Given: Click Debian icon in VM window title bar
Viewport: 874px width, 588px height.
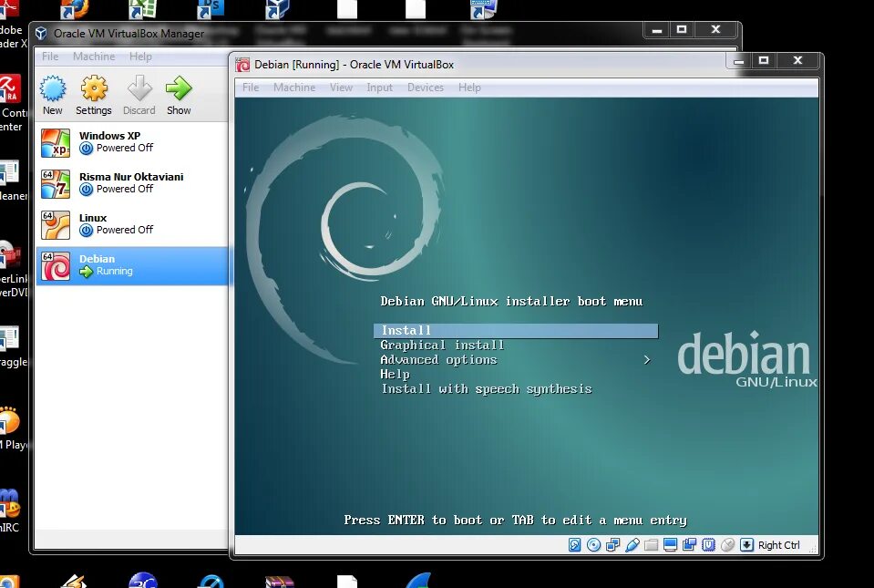Looking at the screenshot, I should coord(242,65).
